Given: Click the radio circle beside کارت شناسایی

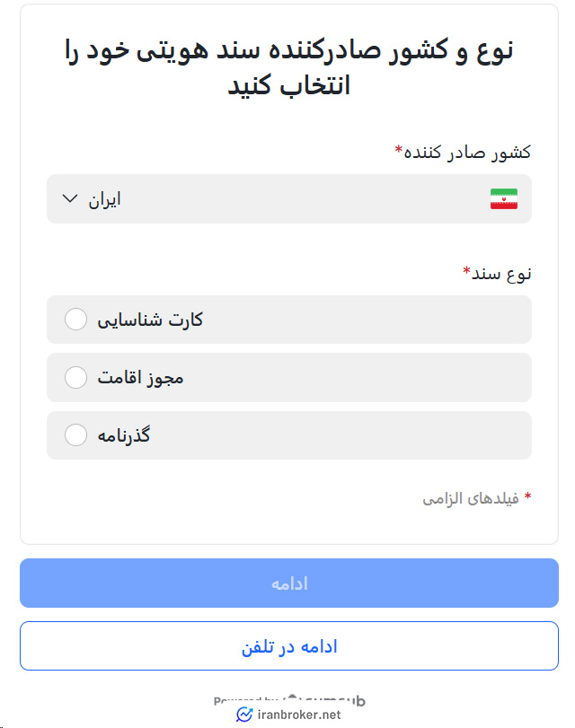Looking at the screenshot, I should pos(75,319).
